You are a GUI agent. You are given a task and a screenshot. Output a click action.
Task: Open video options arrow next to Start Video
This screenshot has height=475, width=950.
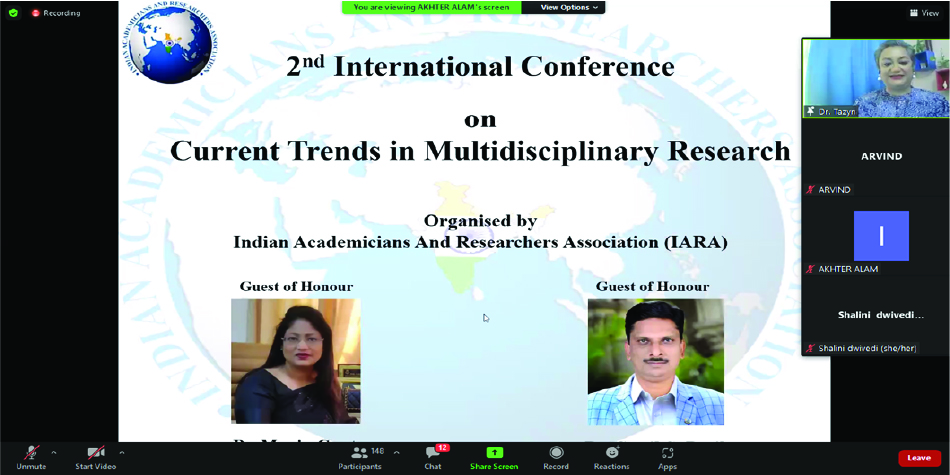tap(122, 452)
